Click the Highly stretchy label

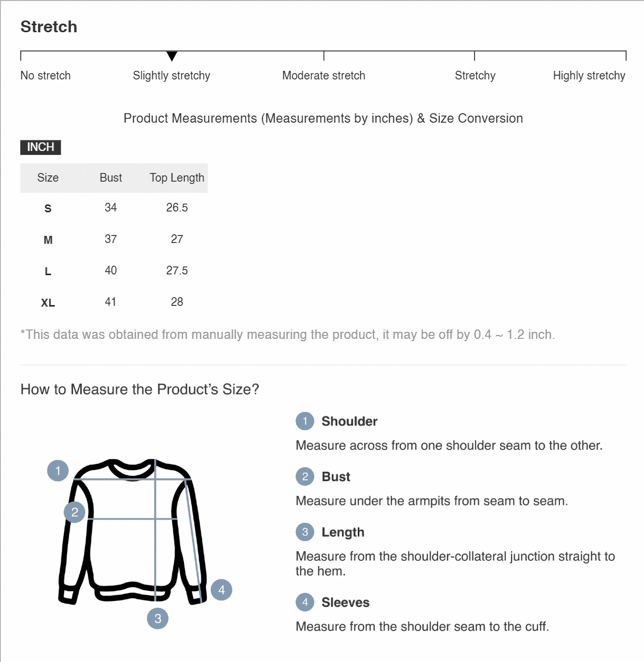[x=589, y=76]
